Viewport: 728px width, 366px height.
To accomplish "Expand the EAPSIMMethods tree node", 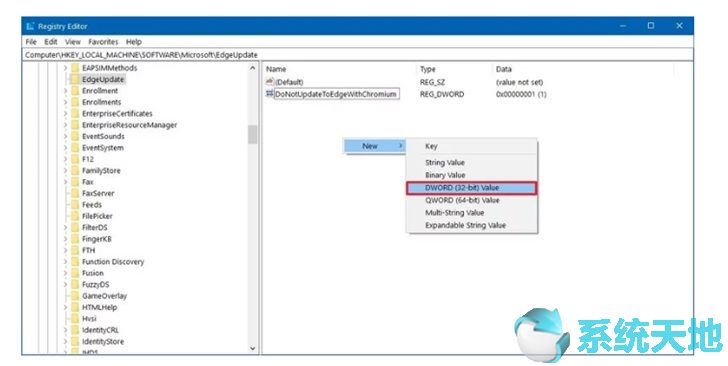I will coord(65,68).
